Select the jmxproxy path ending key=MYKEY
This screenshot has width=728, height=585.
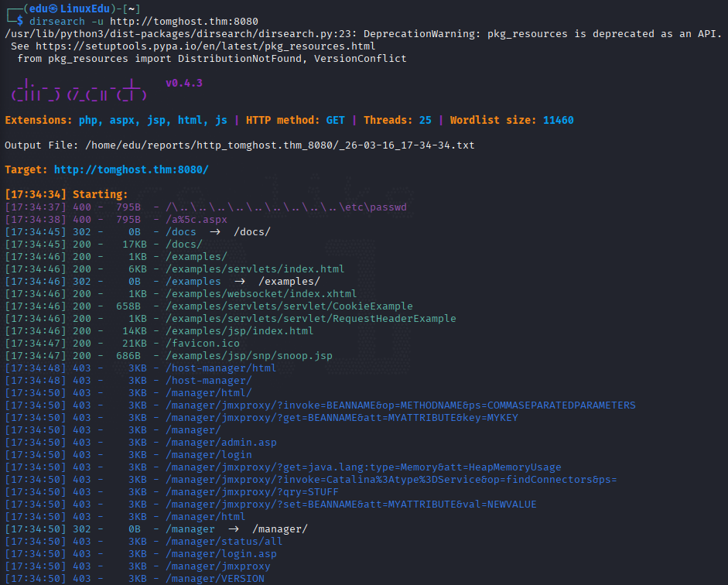(x=342, y=417)
